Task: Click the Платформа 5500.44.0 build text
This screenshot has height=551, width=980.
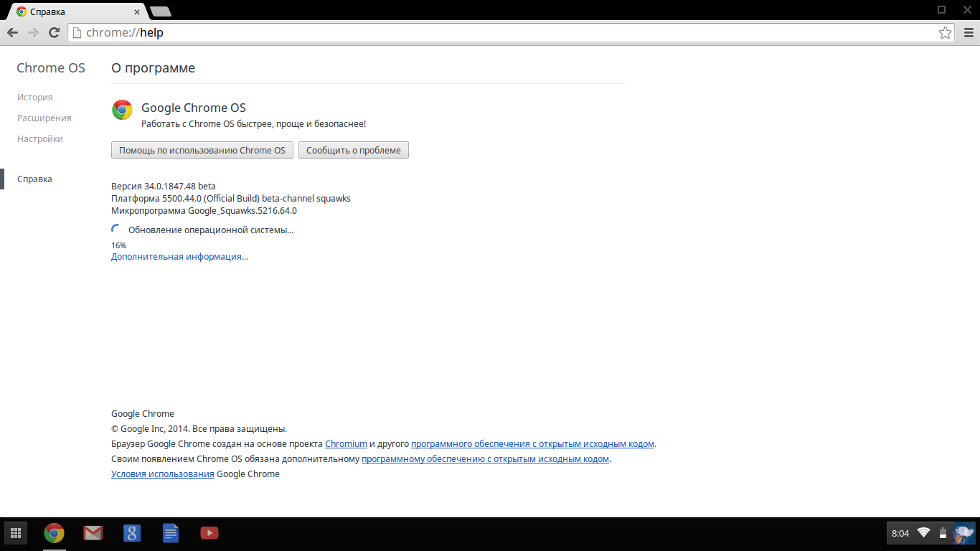Action: click(x=231, y=199)
